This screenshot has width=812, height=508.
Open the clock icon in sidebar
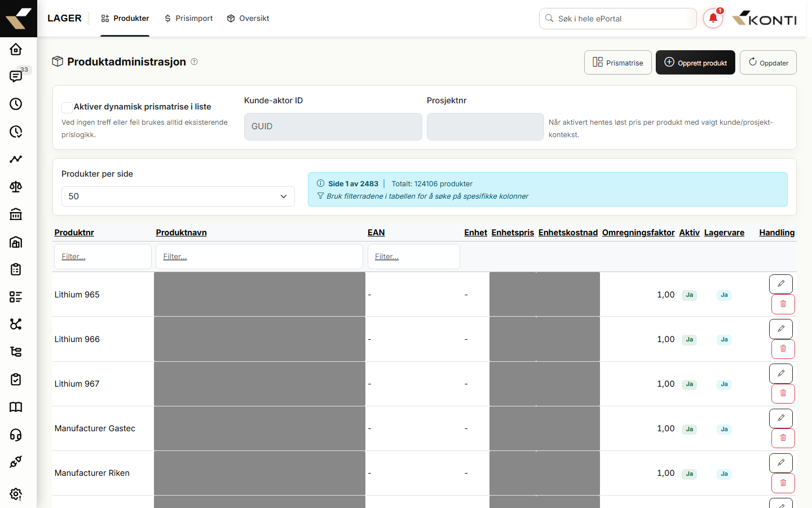[x=16, y=104]
